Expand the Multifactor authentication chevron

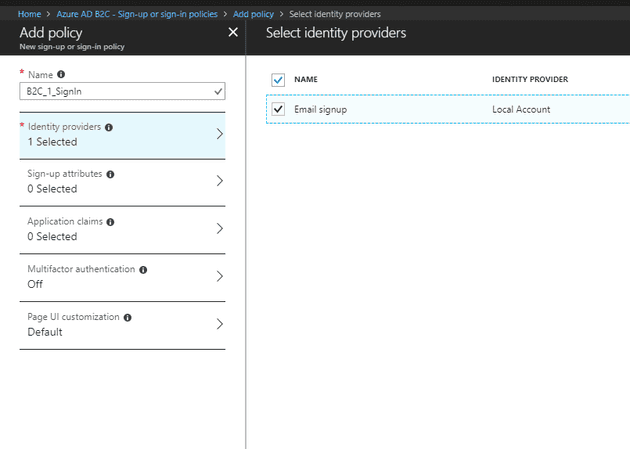(x=219, y=276)
